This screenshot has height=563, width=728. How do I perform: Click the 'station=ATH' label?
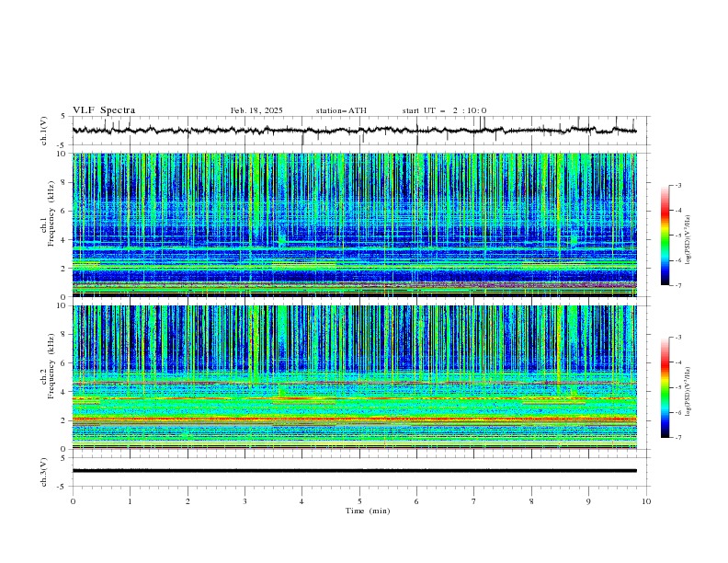[x=341, y=110]
